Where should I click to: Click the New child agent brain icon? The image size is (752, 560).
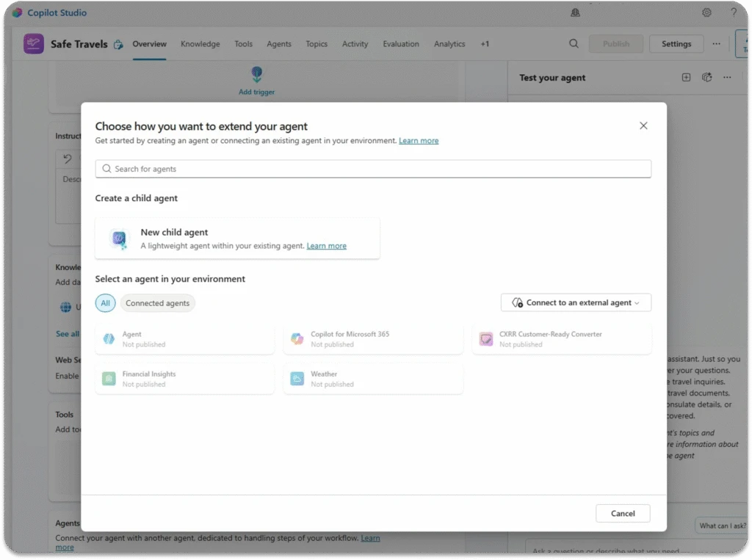(119, 239)
